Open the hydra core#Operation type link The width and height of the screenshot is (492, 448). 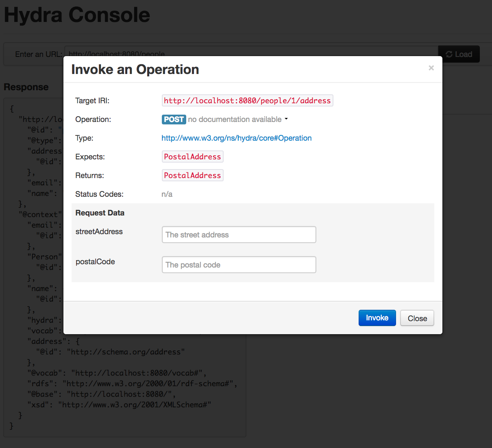[237, 138]
